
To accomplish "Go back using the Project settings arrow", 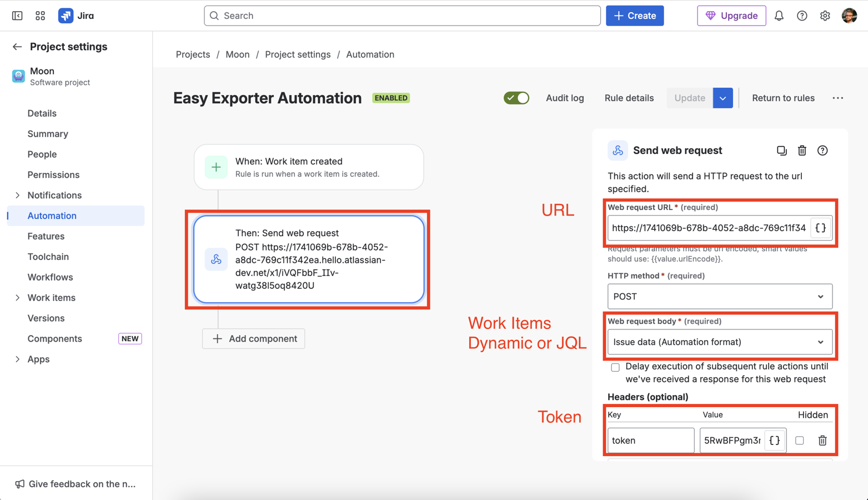I will pos(17,47).
